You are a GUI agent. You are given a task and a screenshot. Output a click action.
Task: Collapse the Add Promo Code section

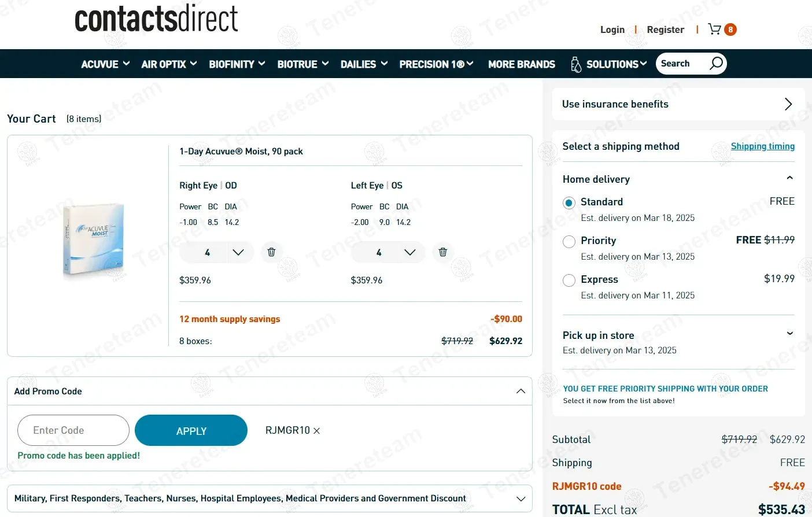[x=521, y=392]
